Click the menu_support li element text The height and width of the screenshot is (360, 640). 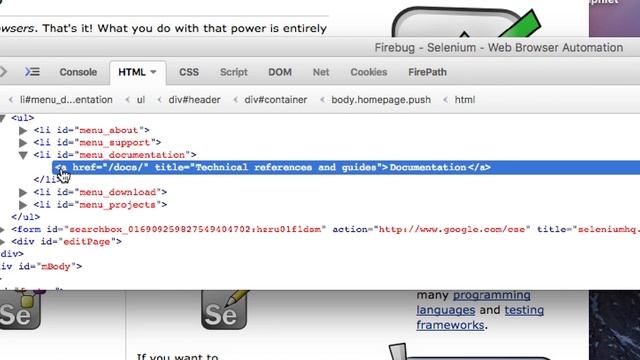coord(98,143)
